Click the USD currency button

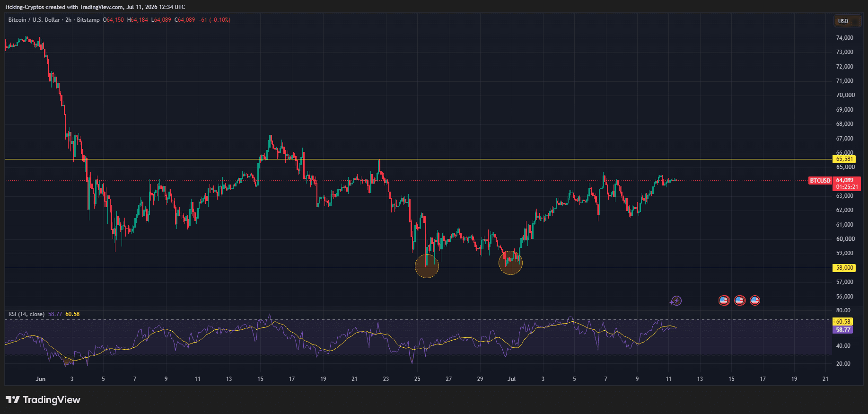click(847, 21)
